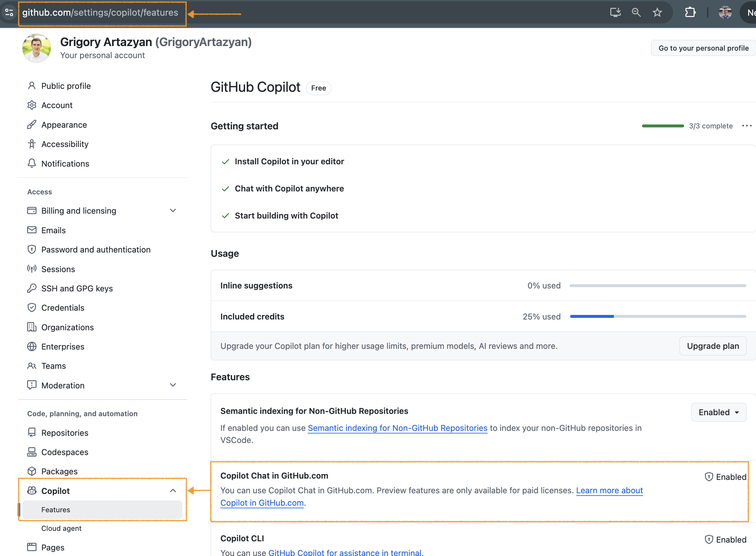Click the Repositories repo icon
This screenshot has width=756, height=556.
click(x=32, y=433)
